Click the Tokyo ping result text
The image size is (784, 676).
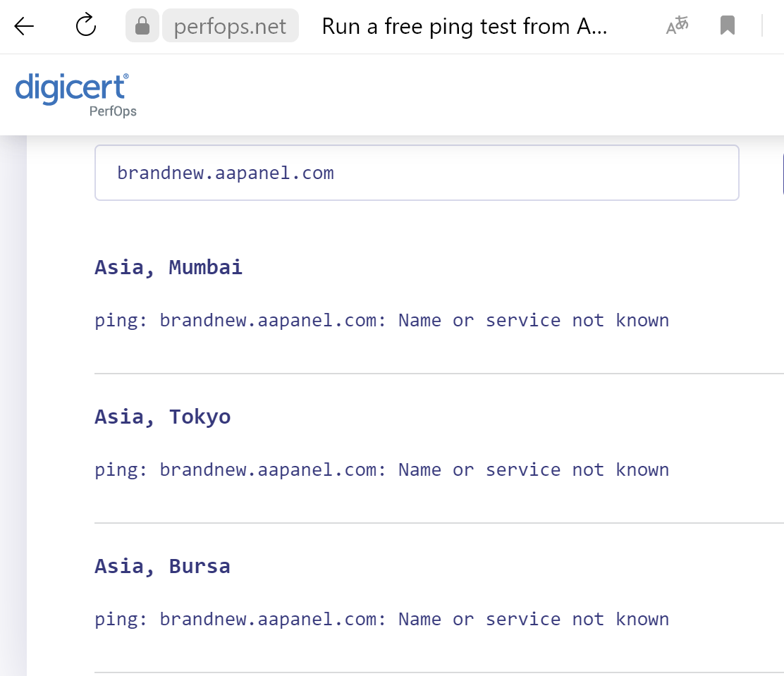pos(381,470)
